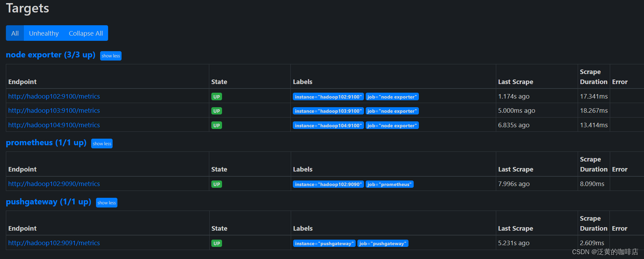
Task: Collapse pushgateway with show less
Action: pos(107,203)
